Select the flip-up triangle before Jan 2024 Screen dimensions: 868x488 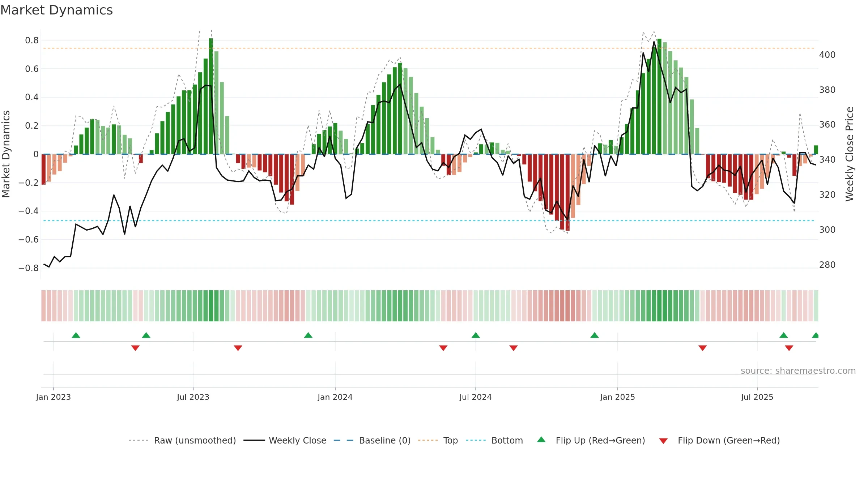click(308, 335)
